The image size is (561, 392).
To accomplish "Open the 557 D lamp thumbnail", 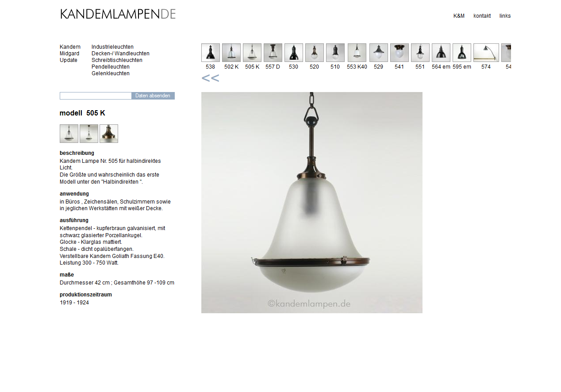I will (273, 53).
